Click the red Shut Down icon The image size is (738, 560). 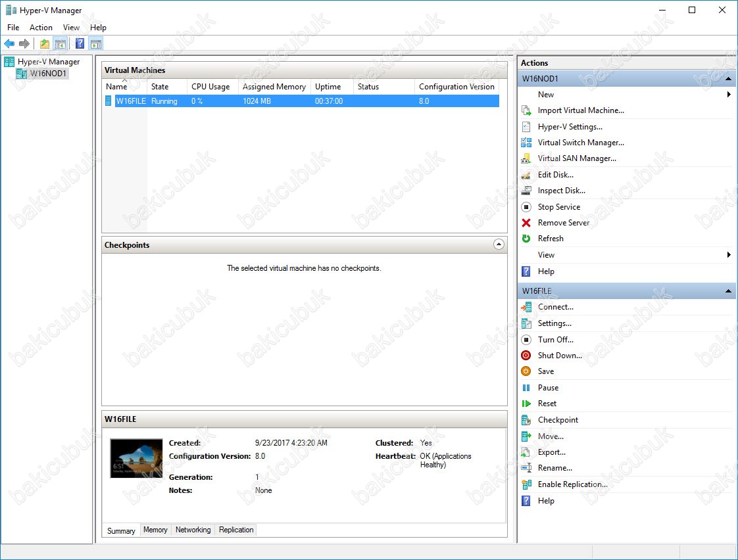click(526, 356)
